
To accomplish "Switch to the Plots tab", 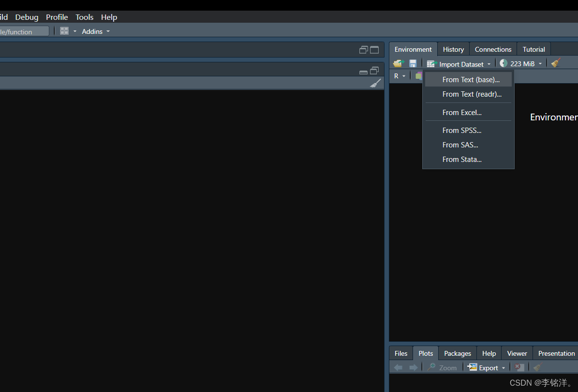I will point(426,353).
